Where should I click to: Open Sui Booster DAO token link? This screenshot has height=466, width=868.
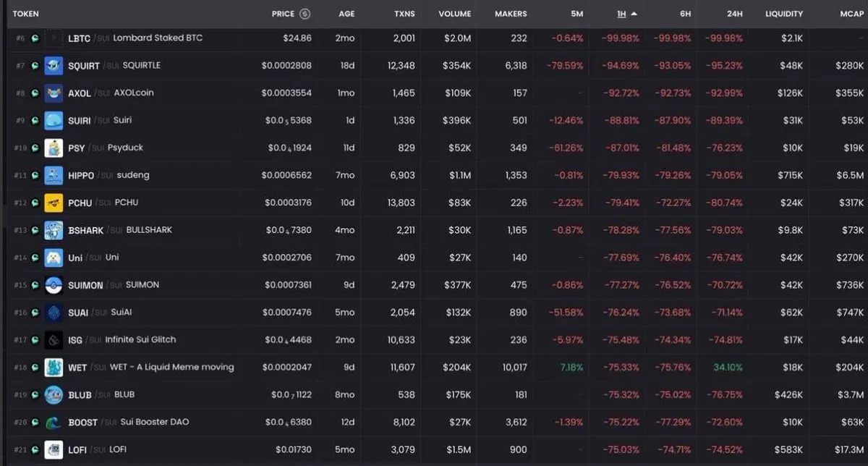[x=156, y=422]
